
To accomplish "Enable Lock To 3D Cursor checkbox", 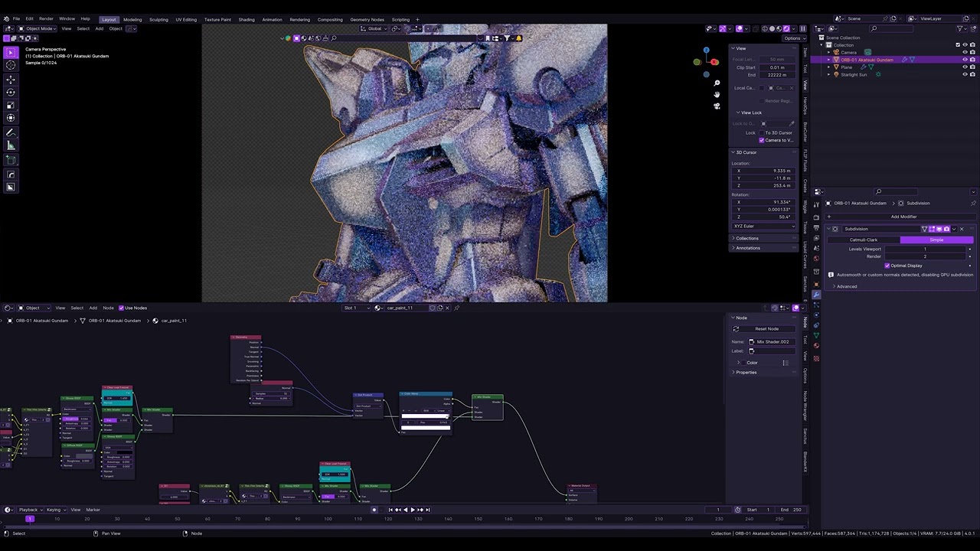I will click(762, 132).
